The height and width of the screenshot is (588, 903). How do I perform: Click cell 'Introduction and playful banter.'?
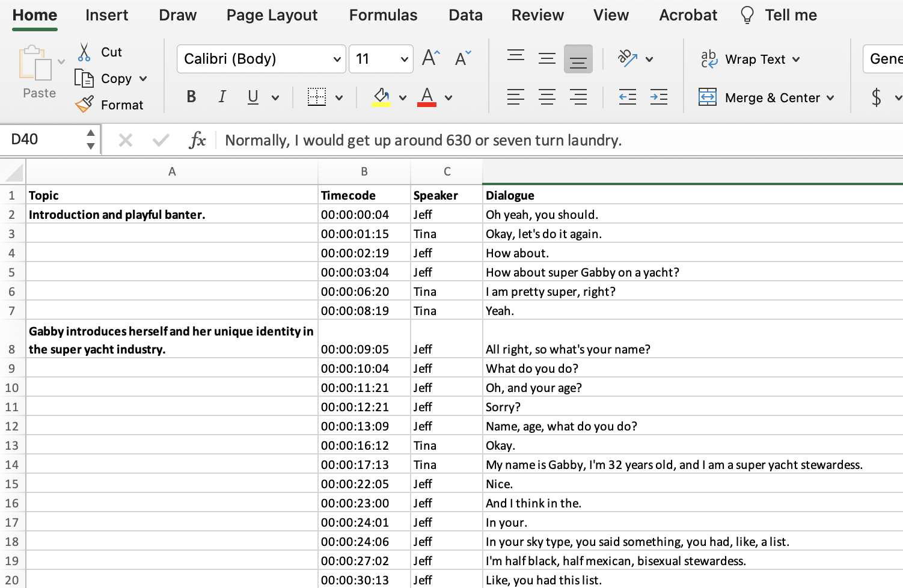[172, 215]
